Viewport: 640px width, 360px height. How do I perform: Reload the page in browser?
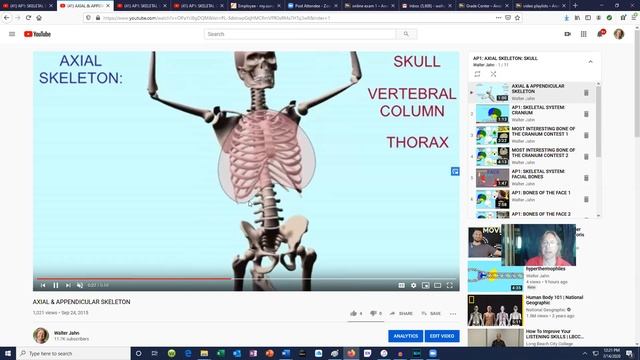[28, 18]
